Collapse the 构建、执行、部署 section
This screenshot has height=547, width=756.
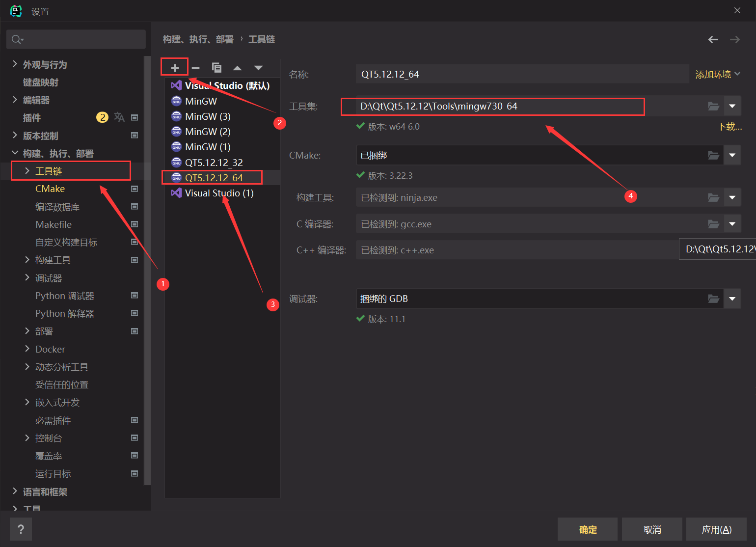(x=15, y=153)
